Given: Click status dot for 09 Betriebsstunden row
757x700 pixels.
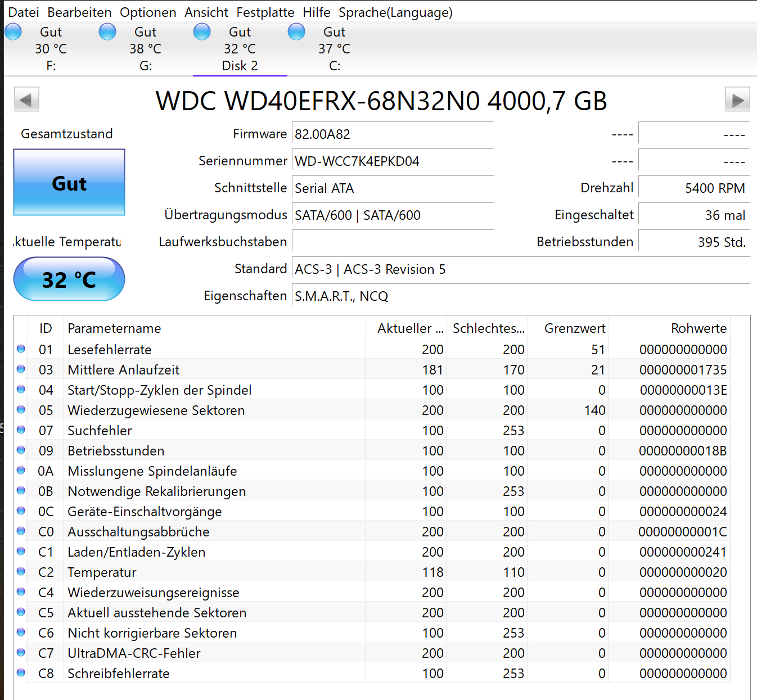Looking at the screenshot, I should coord(21,450).
